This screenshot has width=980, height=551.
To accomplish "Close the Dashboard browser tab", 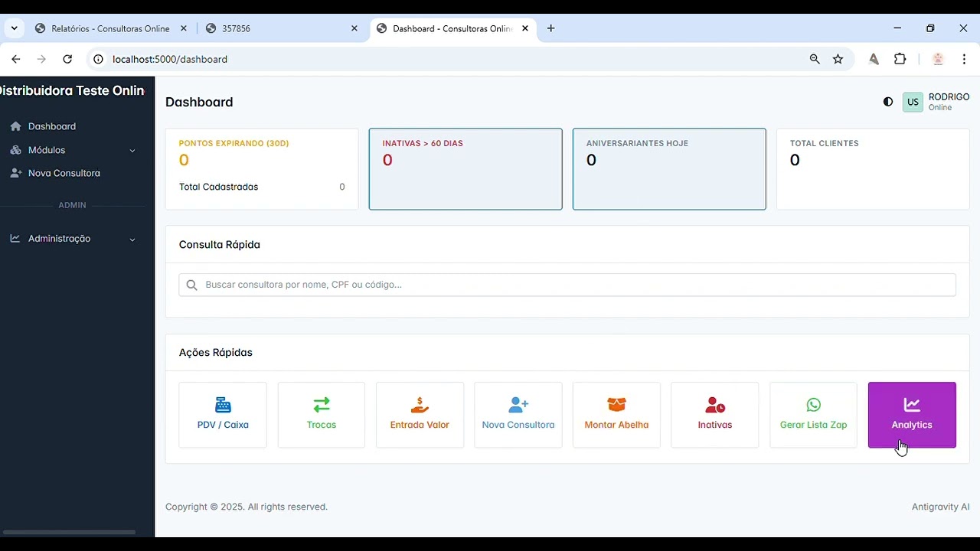I will 525,28.
